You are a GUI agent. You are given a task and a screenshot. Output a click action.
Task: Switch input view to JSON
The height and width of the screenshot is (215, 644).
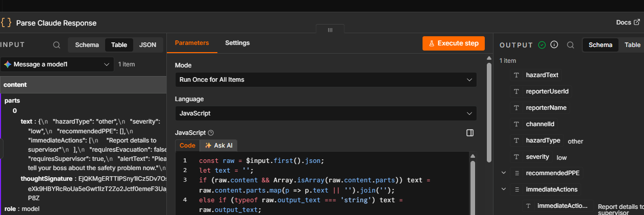coord(148,45)
